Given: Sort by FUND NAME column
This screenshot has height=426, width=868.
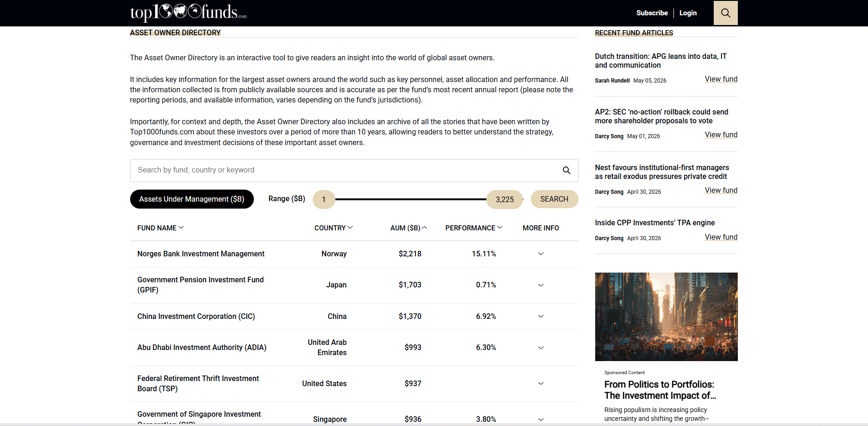Looking at the screenshot, I should point(160,228).
